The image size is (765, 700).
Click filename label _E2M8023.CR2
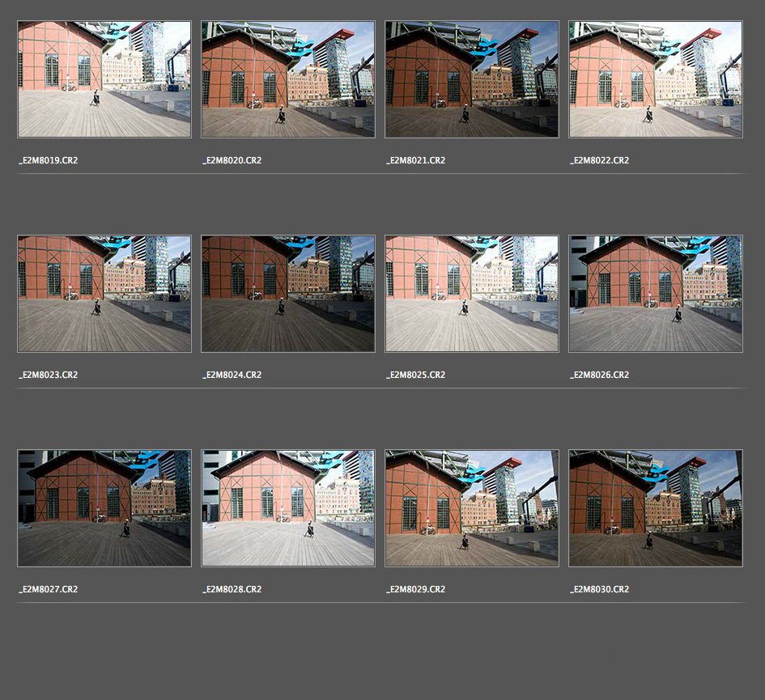pyautogui.click(x=49, y=375)
